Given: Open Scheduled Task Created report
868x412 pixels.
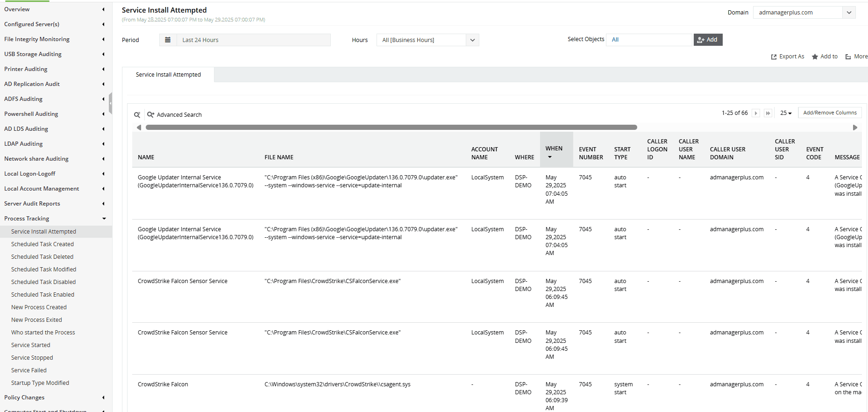Looking at the screenshot, I should [43, 244].
